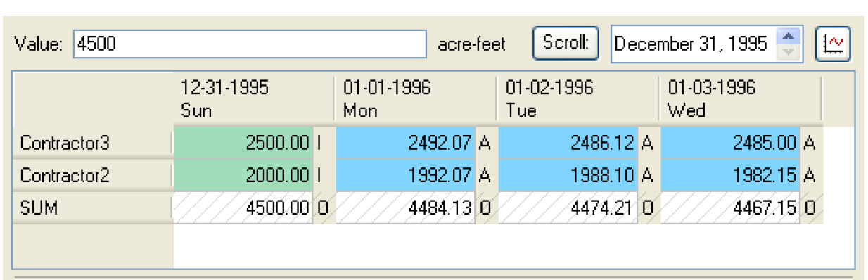Increment the date with the up spinner arrow

coord(789,37)
